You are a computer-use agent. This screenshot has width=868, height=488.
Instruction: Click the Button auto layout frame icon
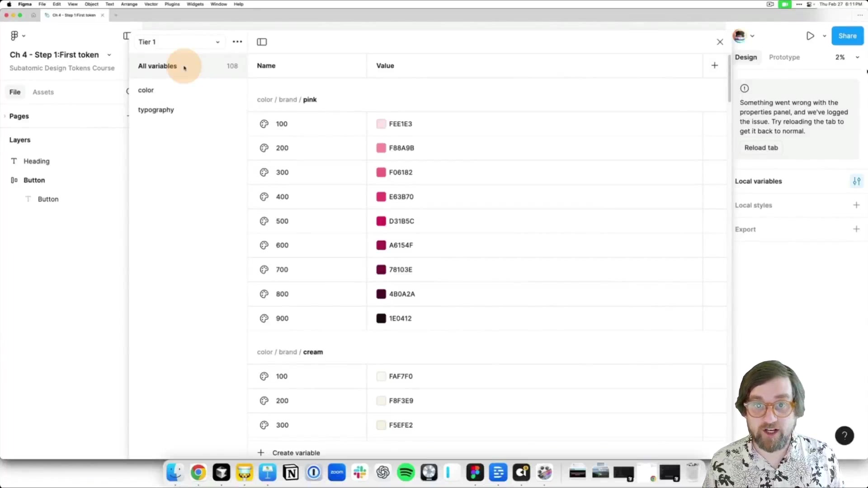[14, 180]
